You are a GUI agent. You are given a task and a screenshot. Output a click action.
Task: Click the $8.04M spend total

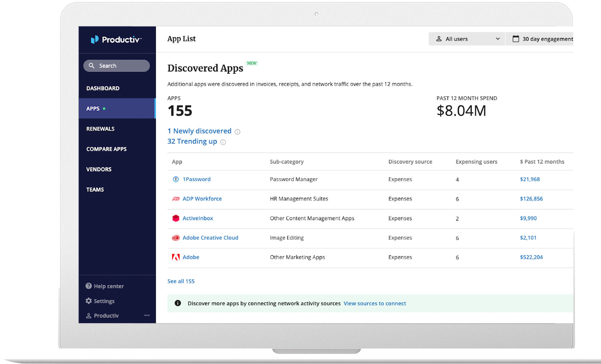(x=461, y=111)
